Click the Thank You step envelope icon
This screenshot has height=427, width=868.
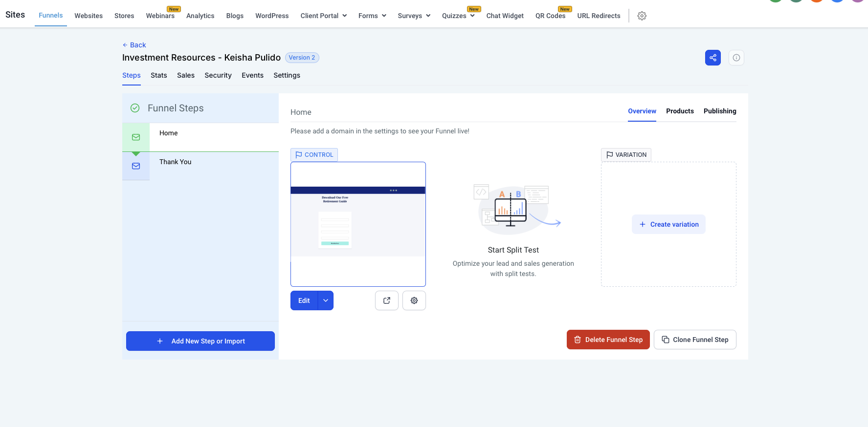point(136,166)
